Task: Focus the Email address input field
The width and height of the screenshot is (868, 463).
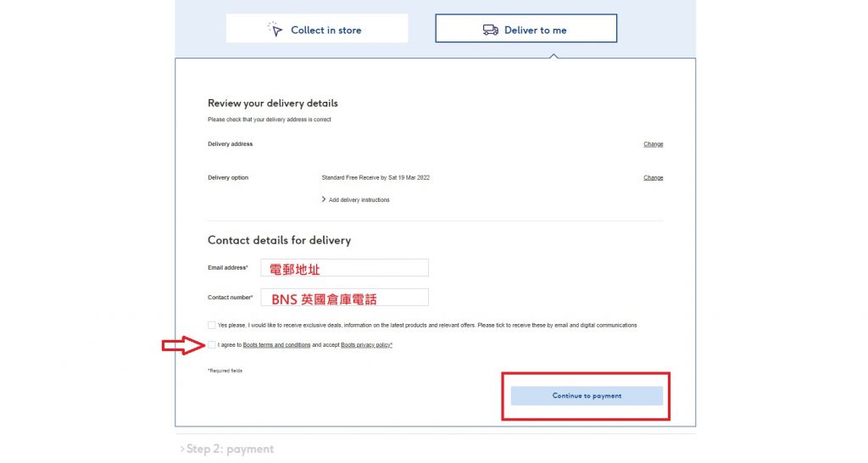Action: (344, 268)
